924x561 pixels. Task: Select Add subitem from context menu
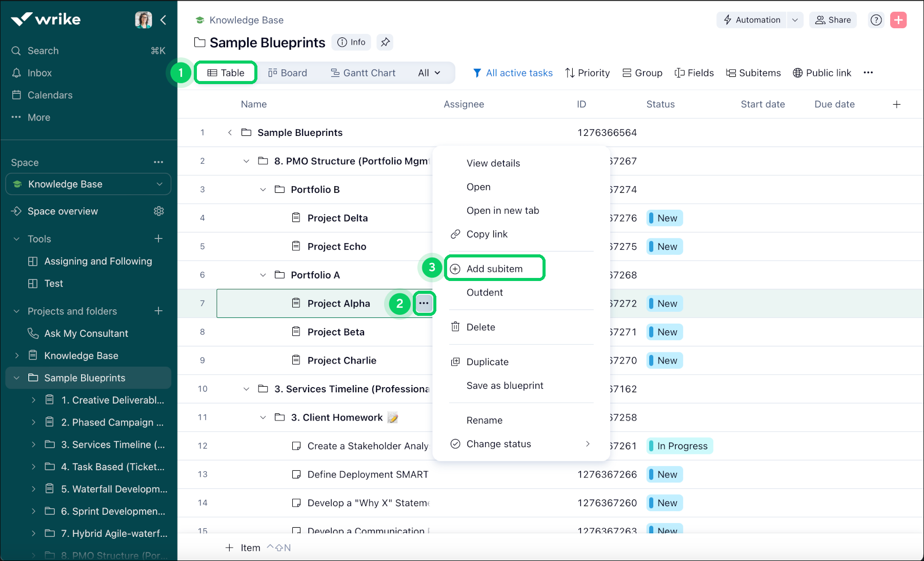coord(494,269)
